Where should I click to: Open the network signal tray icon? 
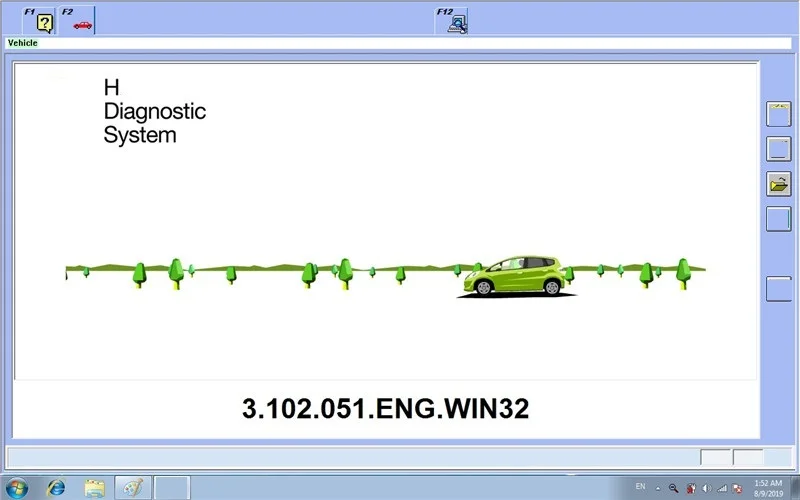[x=722, y=488]
